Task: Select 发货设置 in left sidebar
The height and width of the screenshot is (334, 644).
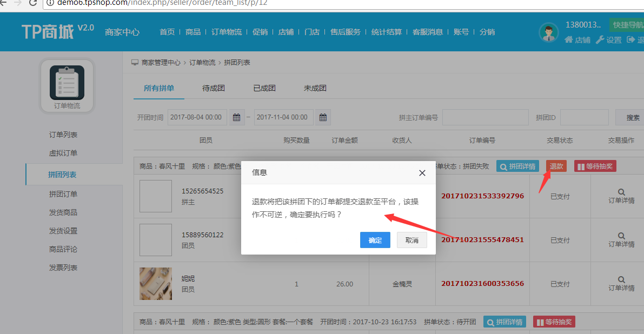Action: pos(63,231)
